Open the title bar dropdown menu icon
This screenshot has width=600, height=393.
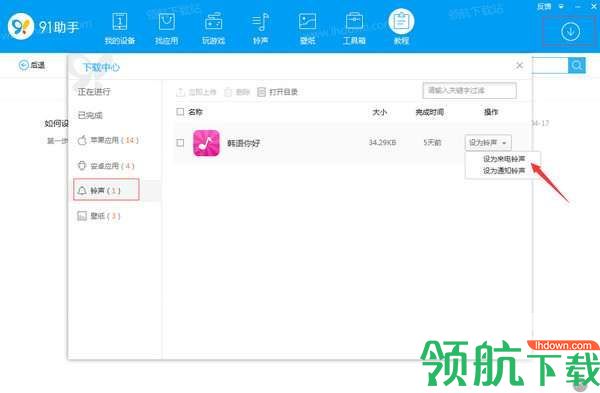pos(561,6)
